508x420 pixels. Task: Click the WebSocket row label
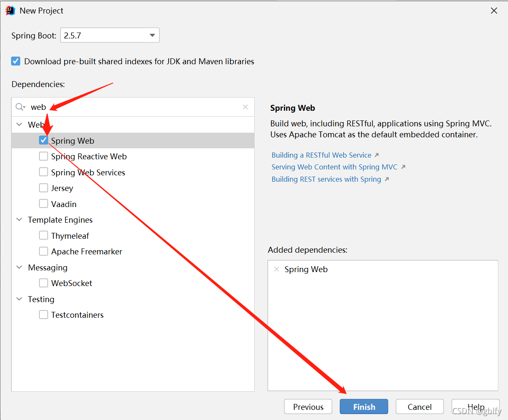pyautogui.click(x=72, y=283)
